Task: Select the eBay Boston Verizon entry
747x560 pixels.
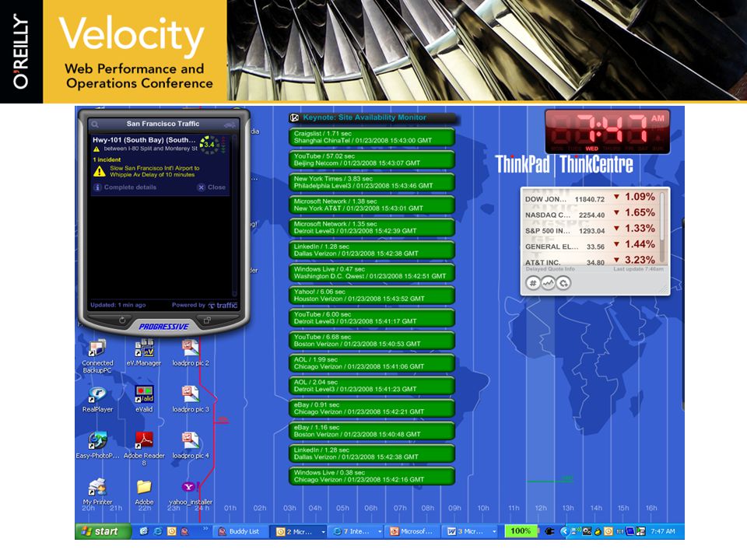Action: (372, 431)
